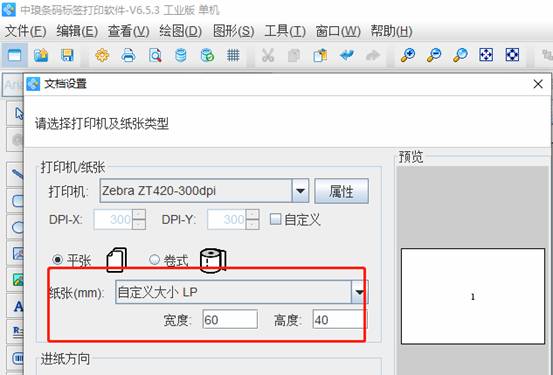
Task: Open the 文件(F) menu
Action: click(x=25, y=31)
